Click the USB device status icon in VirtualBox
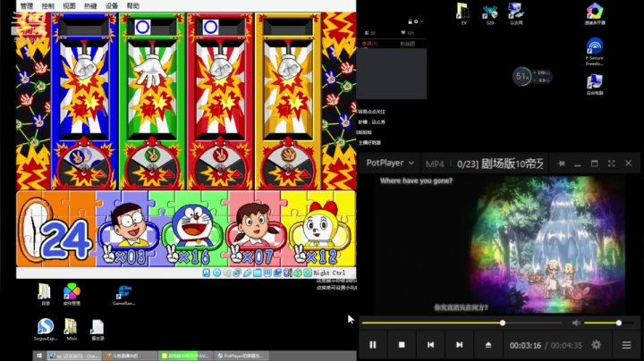The width and height of the screenshot is (644, 361). (x=247, y=273)
